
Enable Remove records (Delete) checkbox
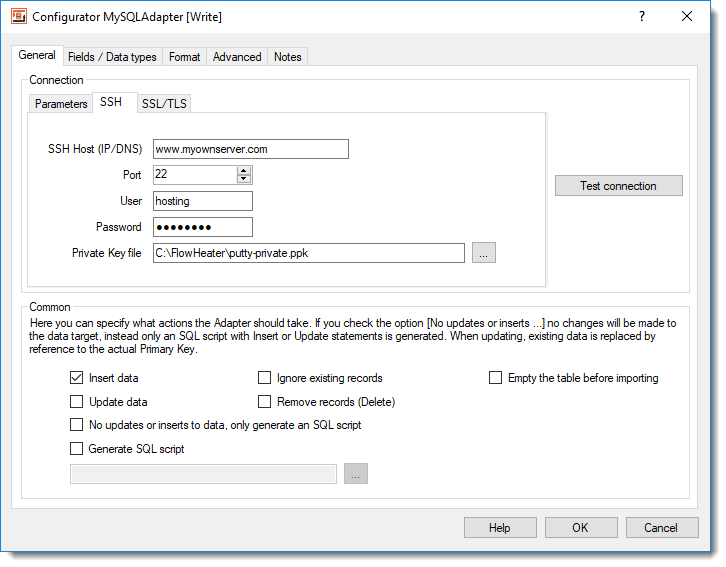264,401
